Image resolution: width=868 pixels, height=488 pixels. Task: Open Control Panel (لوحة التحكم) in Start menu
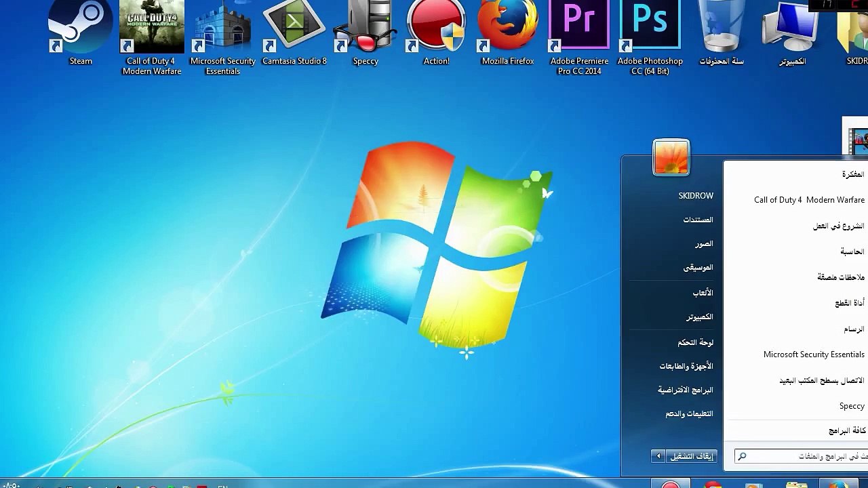pos(696,342)
